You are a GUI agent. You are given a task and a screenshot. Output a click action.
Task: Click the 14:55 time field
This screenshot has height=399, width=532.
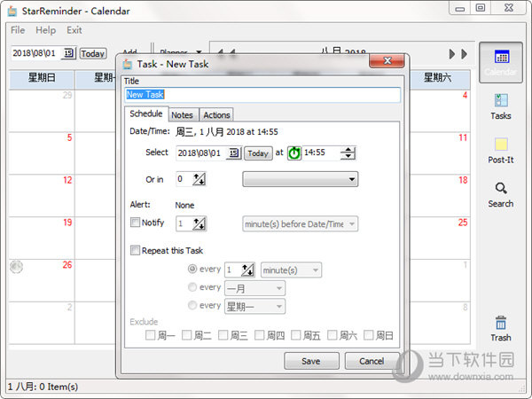(x=321, y=153)
